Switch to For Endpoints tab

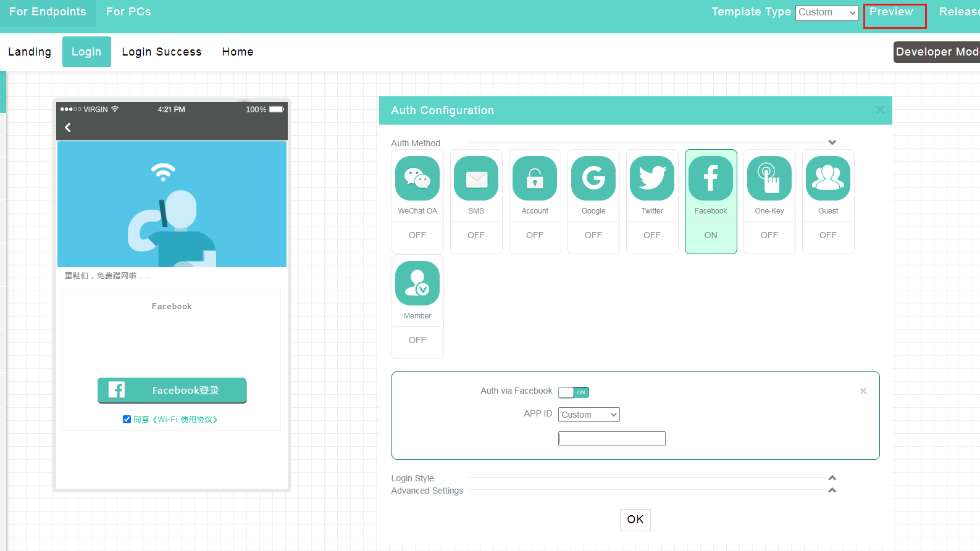coord(48,12)
